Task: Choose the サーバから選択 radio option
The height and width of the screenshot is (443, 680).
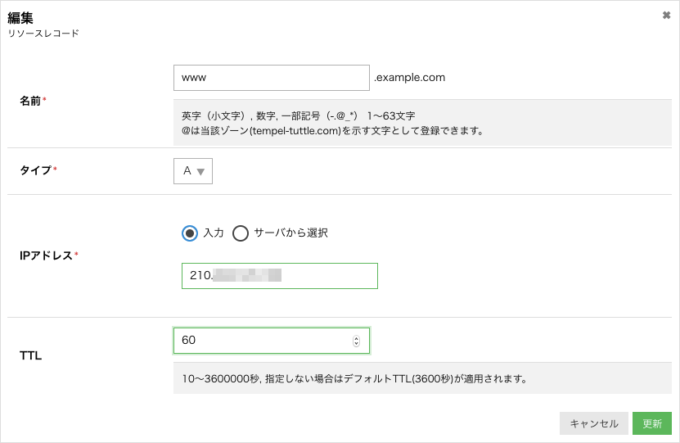Action: (x=240, y=233)
